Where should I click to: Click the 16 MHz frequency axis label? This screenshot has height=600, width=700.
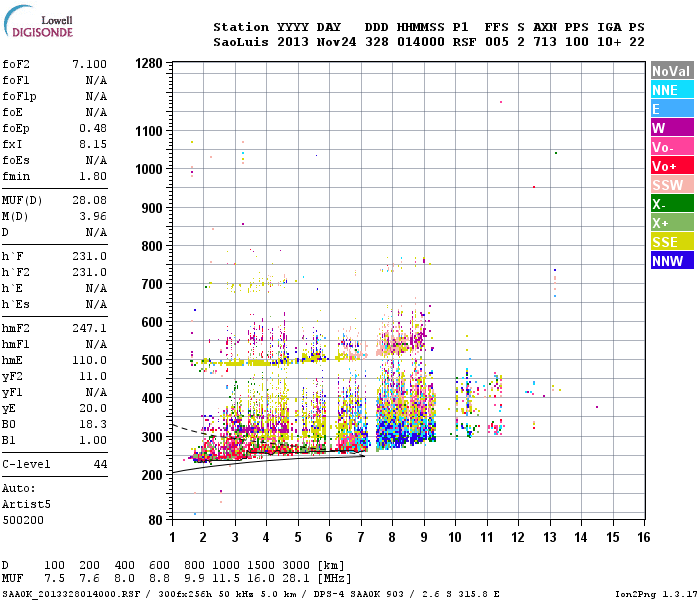click(644, 537)
